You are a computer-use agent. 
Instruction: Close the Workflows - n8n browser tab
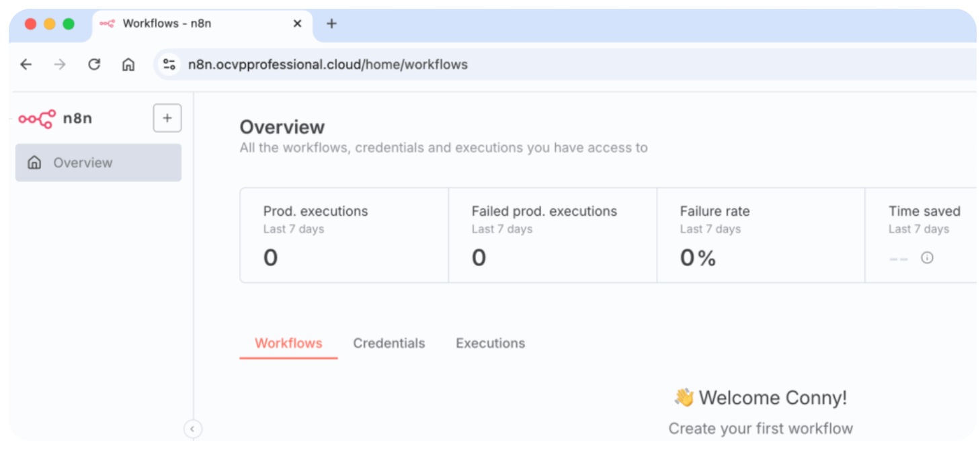pos(298,24)
